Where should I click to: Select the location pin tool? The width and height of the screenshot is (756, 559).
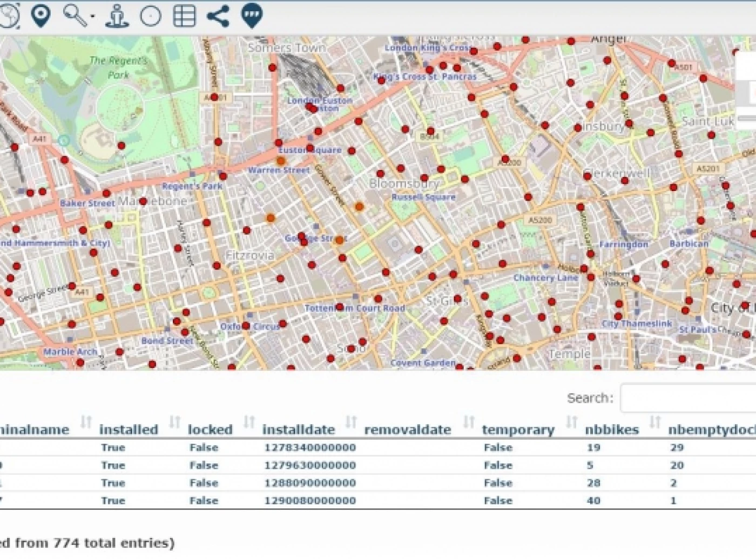(41, 16)
